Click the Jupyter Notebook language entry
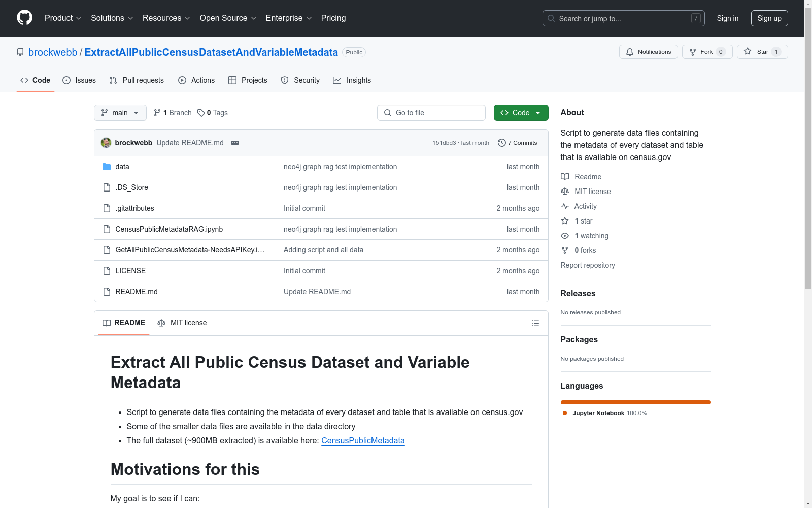This screenshot has height=508, width=812. [x=604, y=413]
